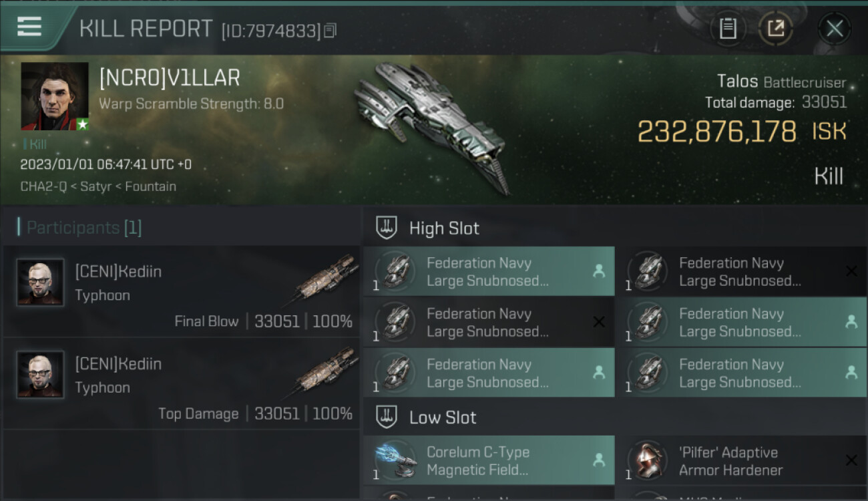Click the share export icon
Image resolution: width=868 pixels, height=501 pixels.
[775, 28]
